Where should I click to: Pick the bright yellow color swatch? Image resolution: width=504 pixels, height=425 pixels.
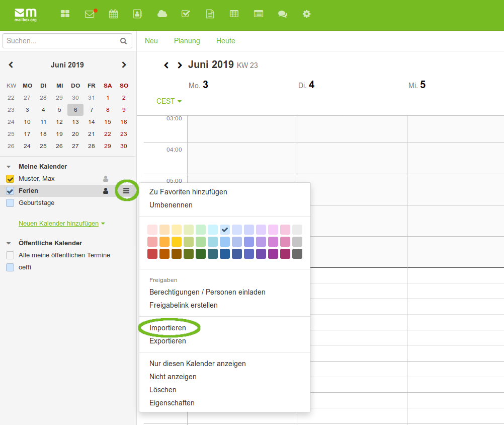coord(177,242)
